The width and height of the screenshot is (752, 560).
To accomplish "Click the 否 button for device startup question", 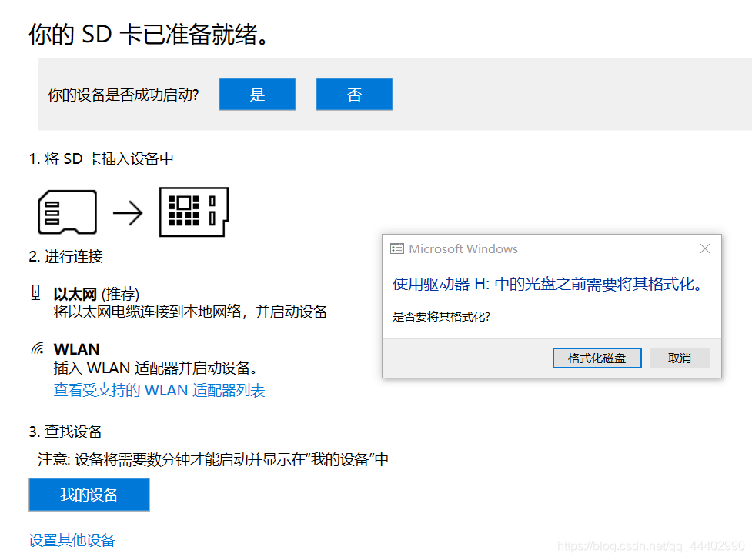I will tap(354, 94).
